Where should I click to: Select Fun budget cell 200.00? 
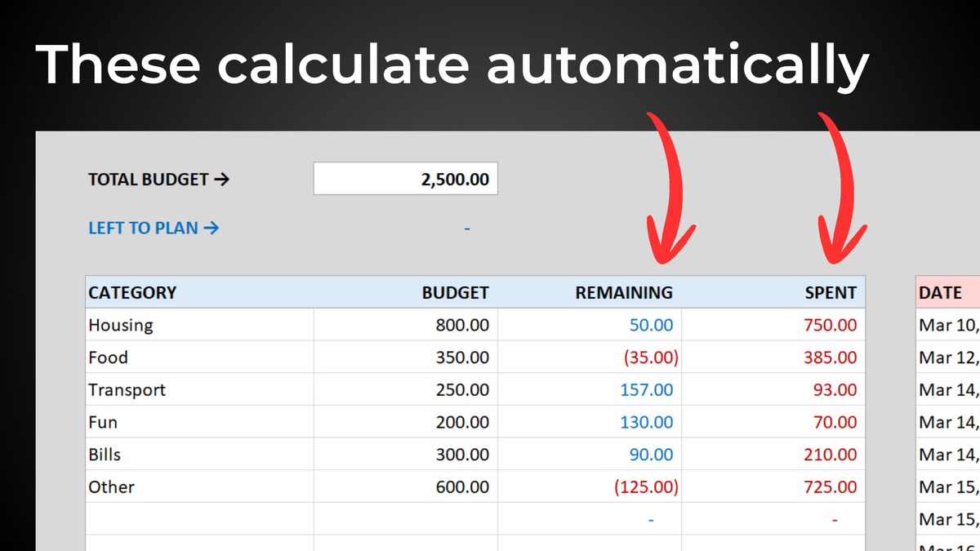pos(406,422)
